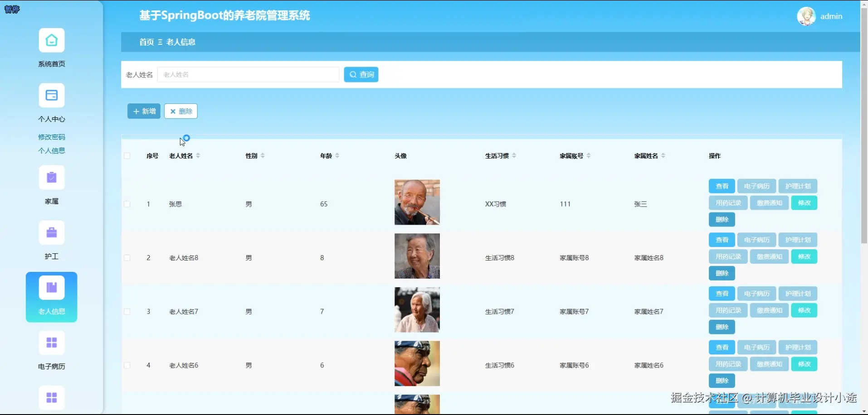Screen dimensions: 868x415
Task: Sort by 性别 column arrows
Action: coord(263,156)
